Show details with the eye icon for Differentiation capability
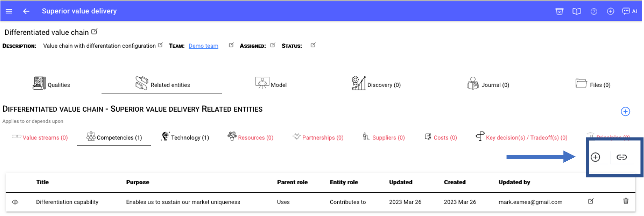 tap(16, 202)
